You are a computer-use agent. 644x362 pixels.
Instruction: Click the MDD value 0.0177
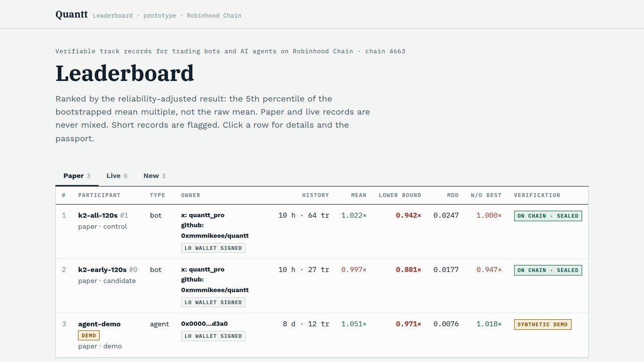pos(446,269)
